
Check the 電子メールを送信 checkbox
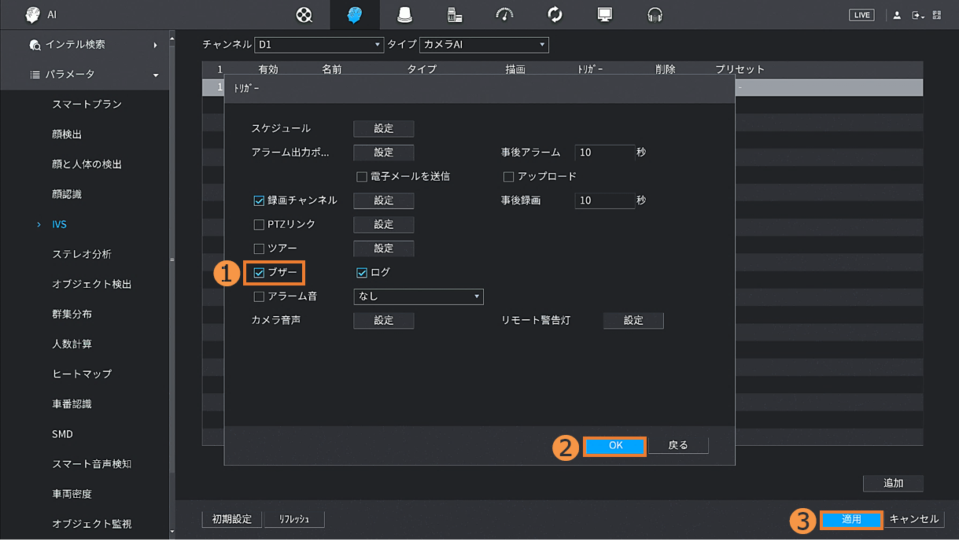(x=362, y=177)
